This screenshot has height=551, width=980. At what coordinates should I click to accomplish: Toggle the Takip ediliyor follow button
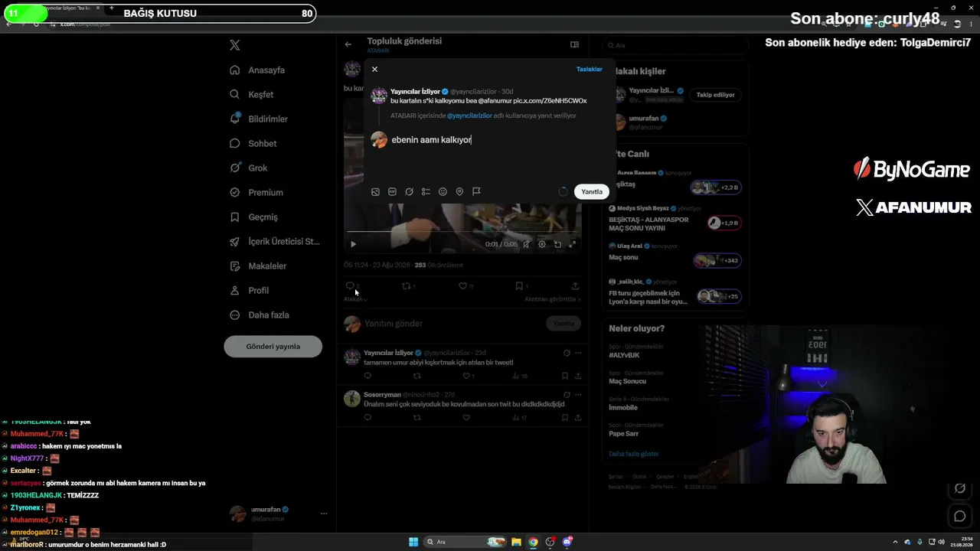coord(716,95)
